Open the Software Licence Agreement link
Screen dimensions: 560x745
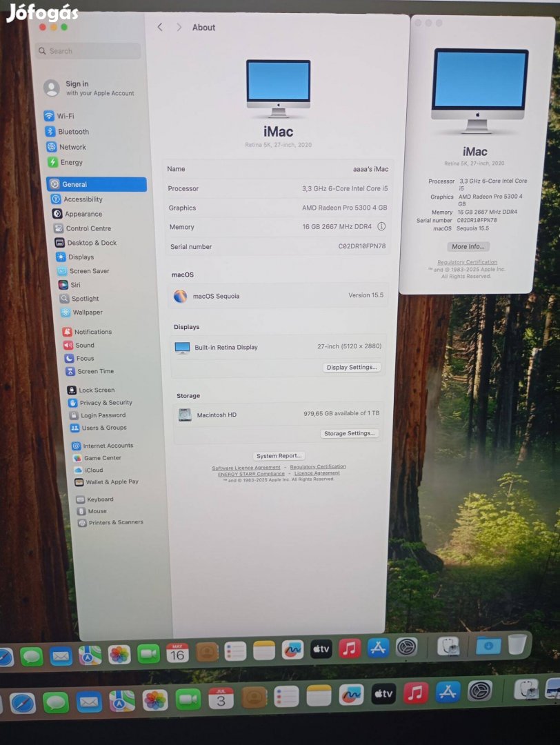click(246, 468)
